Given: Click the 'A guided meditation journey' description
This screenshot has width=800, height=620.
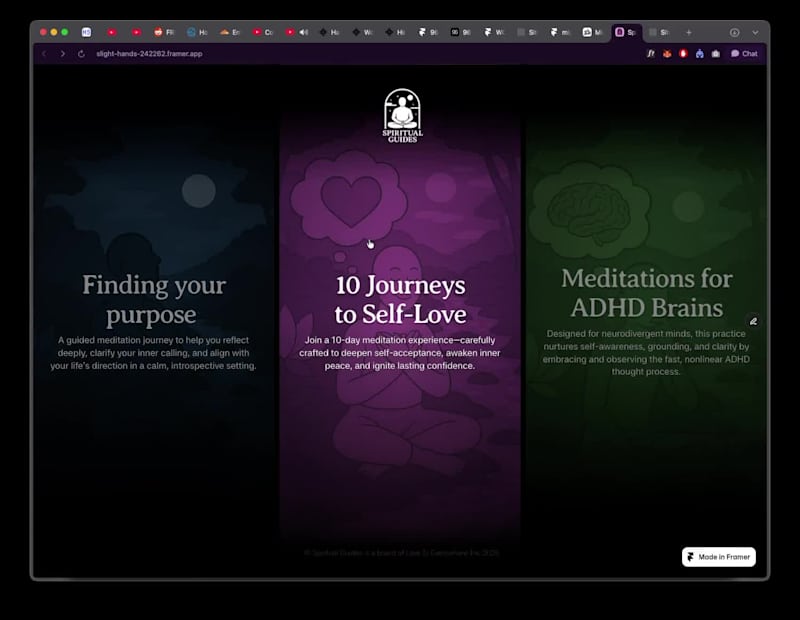Looking at the screenshot, I should pos(153,353).
